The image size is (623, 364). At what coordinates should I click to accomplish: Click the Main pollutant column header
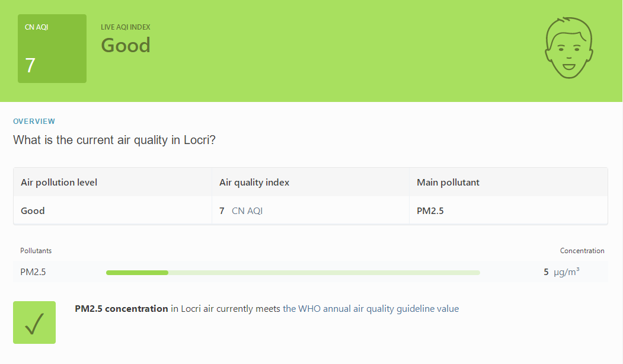448,183
